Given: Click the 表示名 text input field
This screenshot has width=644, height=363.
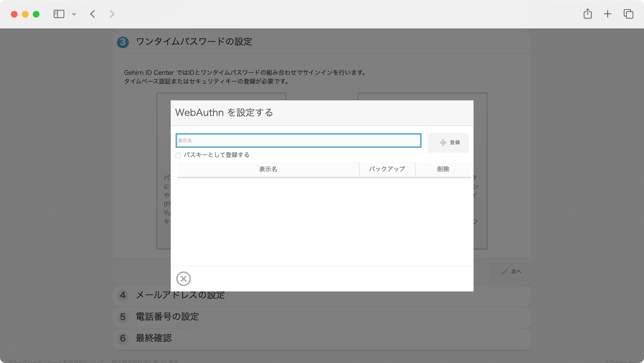Looking at the screenshot, I should click(x=298, y=140).
